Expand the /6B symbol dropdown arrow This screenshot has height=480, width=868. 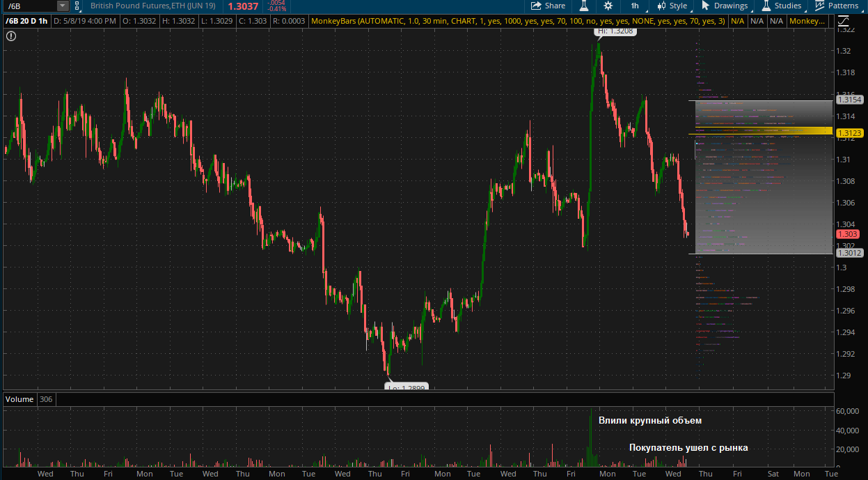coord(63,6)
